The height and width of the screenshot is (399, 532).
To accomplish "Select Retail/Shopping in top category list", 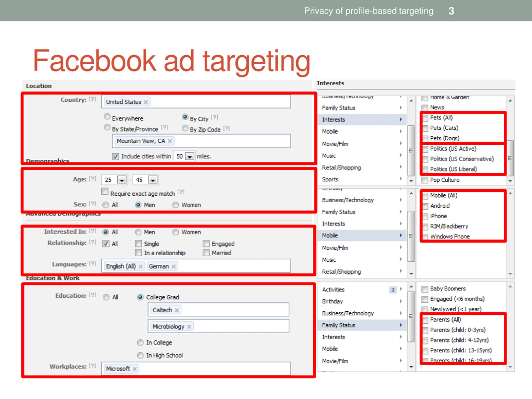I will click(x=341, y=168).
